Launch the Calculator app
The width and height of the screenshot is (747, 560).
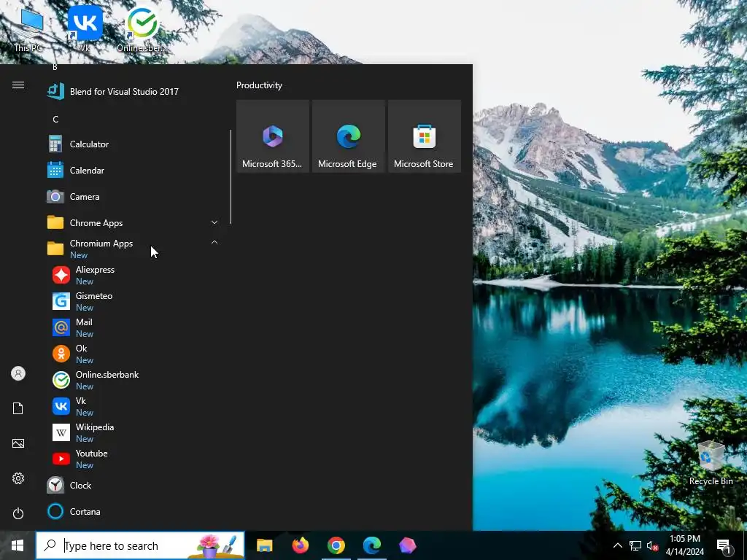click(x=133, y=144)
